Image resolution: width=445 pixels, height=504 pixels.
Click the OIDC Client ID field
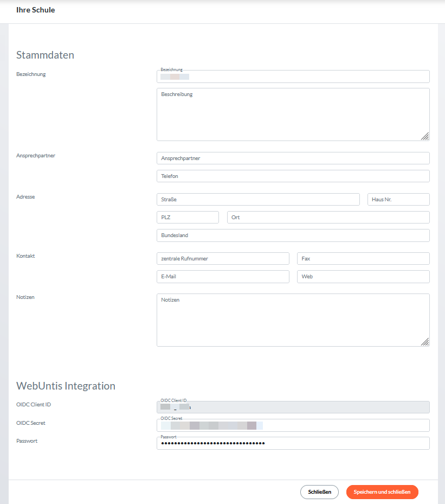(x=293, y=407)
